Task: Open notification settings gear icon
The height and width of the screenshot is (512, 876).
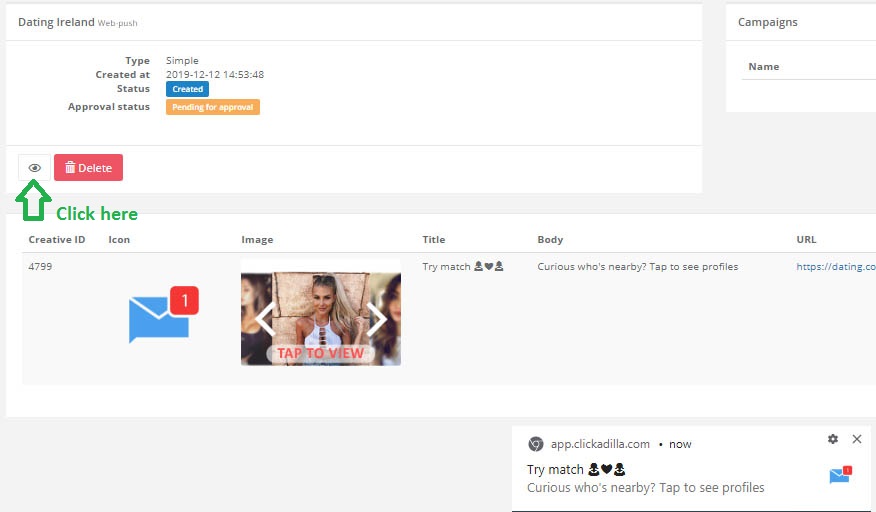Action: [833, 439]
